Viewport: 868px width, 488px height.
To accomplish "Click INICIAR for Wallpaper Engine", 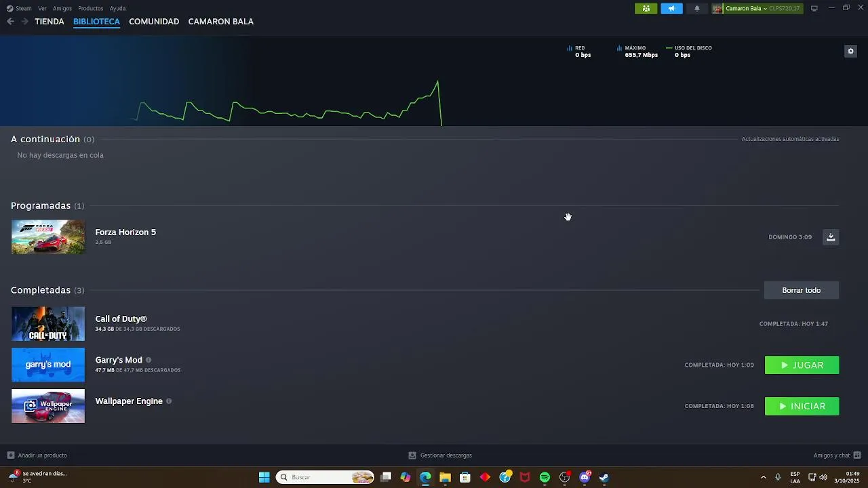I will coord(802,406).
